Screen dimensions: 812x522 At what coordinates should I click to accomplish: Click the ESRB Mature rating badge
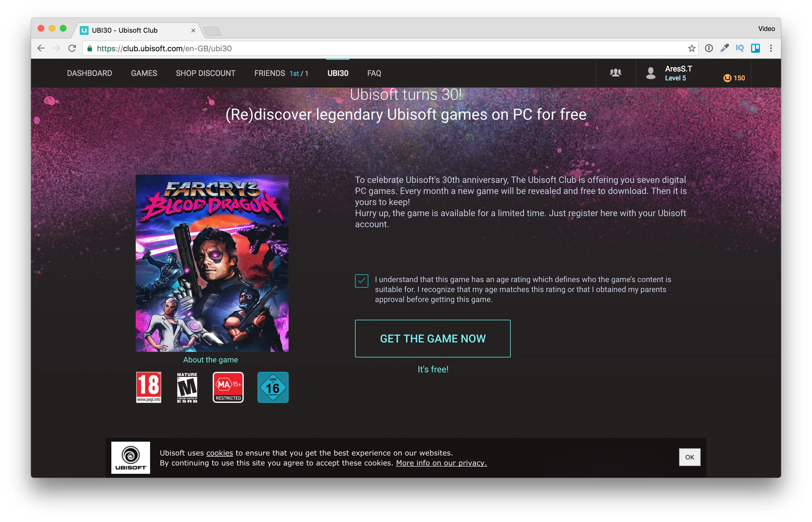click(x=187, y=387)
